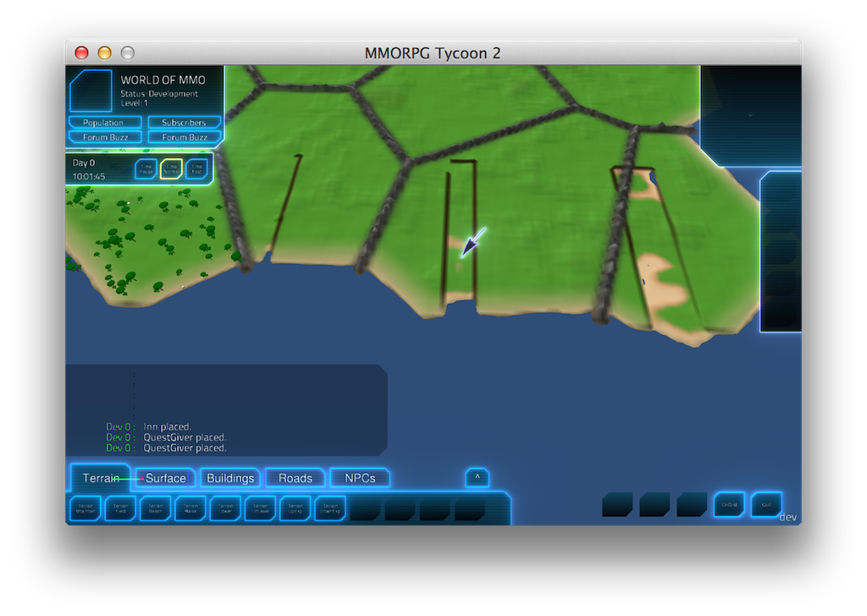Select the Terrain Level tool

(x=261, y=509)
